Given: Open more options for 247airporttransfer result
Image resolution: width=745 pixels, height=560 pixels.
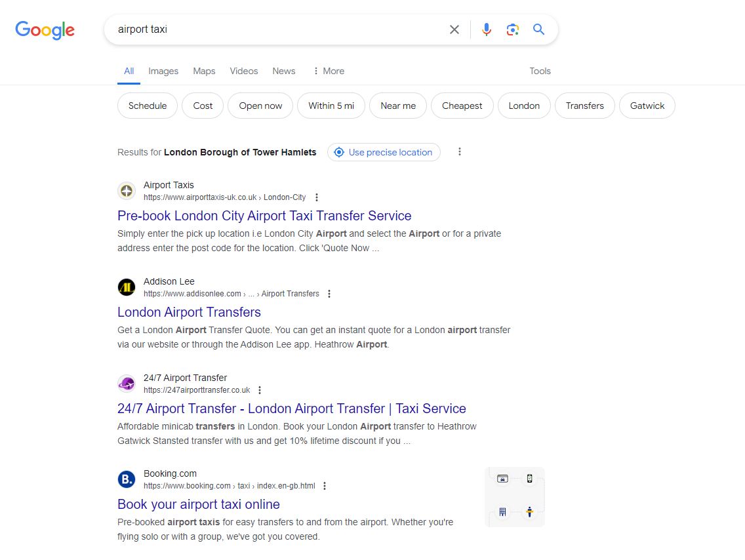Looking at the screenshot, I should point(260,390).
